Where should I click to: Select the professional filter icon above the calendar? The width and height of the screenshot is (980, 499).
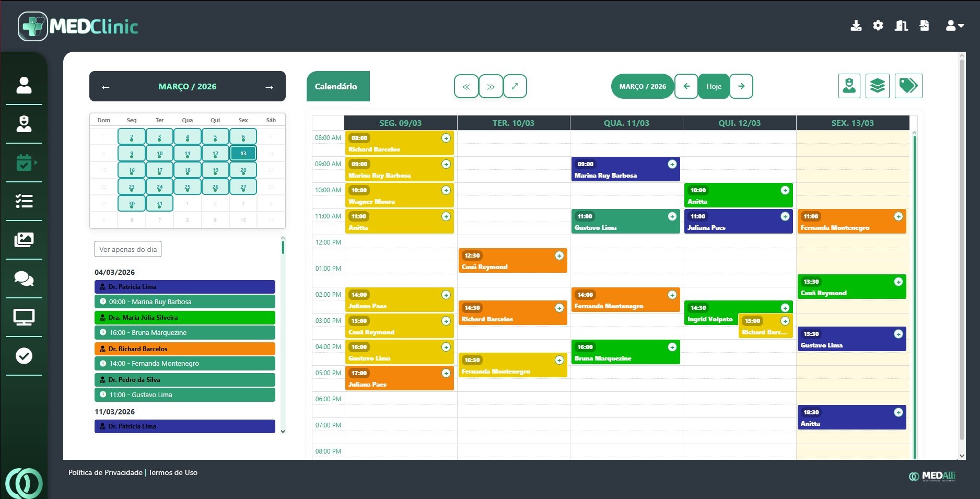tap(849, 86)
